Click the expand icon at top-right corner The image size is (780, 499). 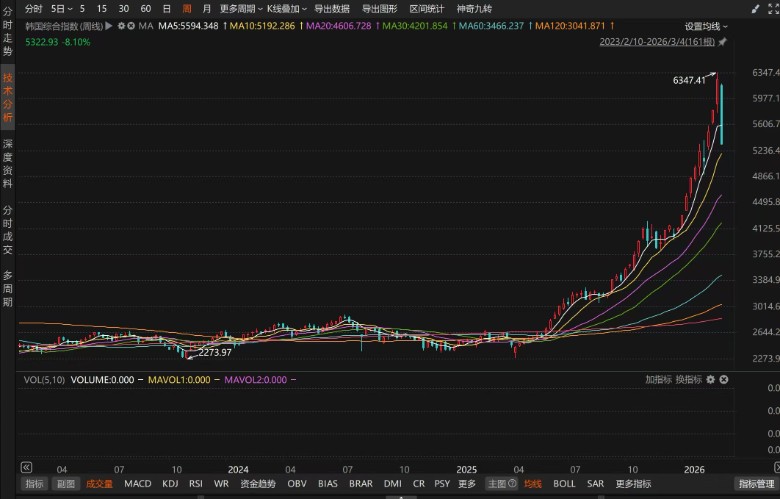click(770, 8)
